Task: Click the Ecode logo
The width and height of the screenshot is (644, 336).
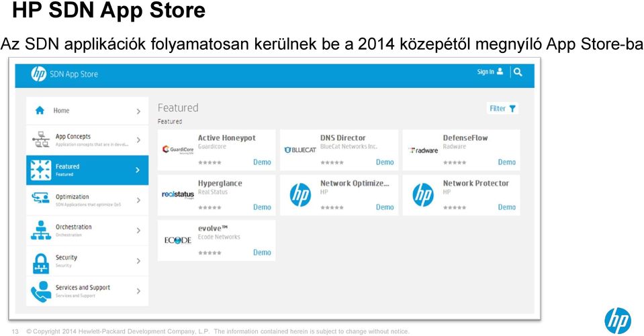Action: pos(178,240)
